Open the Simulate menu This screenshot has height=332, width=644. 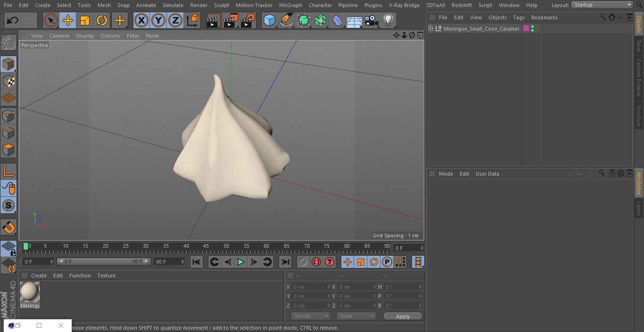tap(173, 5)
